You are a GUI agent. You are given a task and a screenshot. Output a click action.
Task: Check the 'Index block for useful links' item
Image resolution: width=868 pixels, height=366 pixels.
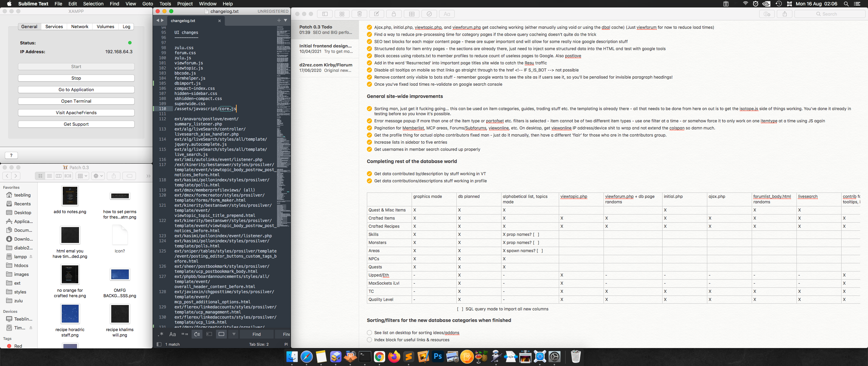(x=369, y=340)
